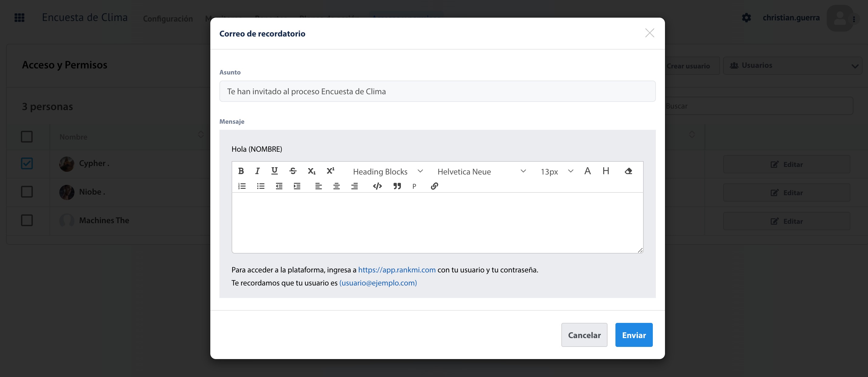The width and height of the screenshot is (868, 377).
Task: Toggle the code view icon
Action: point(377,186)
